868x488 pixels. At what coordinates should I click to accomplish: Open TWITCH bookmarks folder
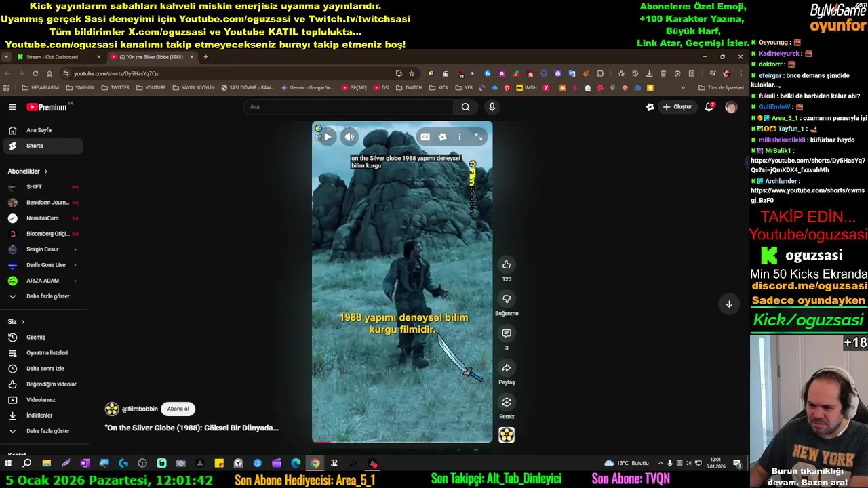[409, 88]
